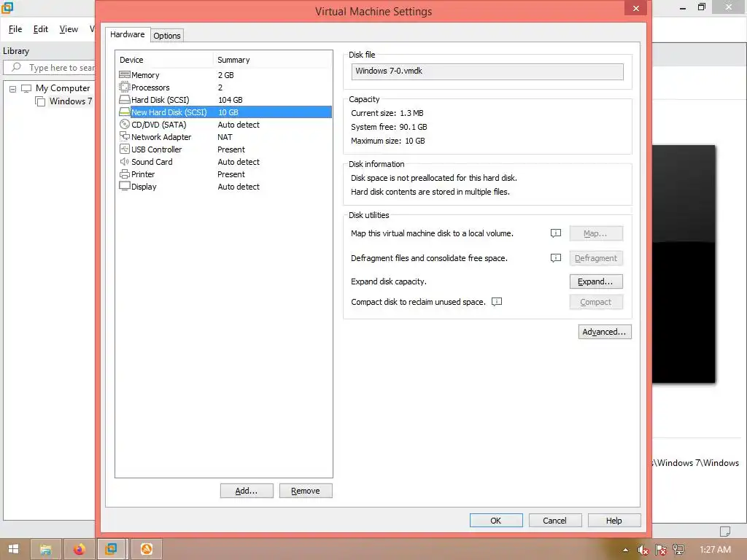This screenshot has height=560, width=747.
Task: Click 'Auto detect' in the CD/DVD row
Action: (x=239, y=125)
